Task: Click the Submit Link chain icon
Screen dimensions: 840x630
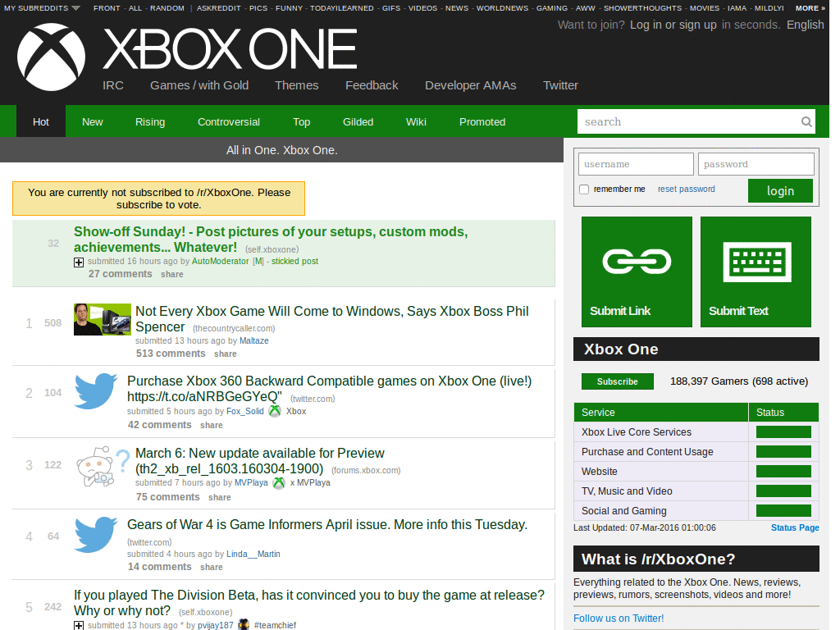Action: pos(637,262)
